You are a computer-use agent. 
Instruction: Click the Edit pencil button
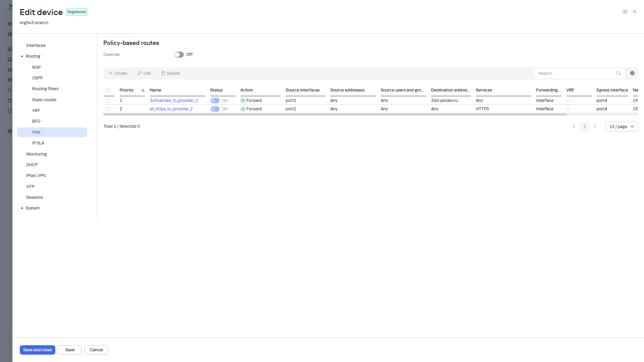tap(144, 73)
